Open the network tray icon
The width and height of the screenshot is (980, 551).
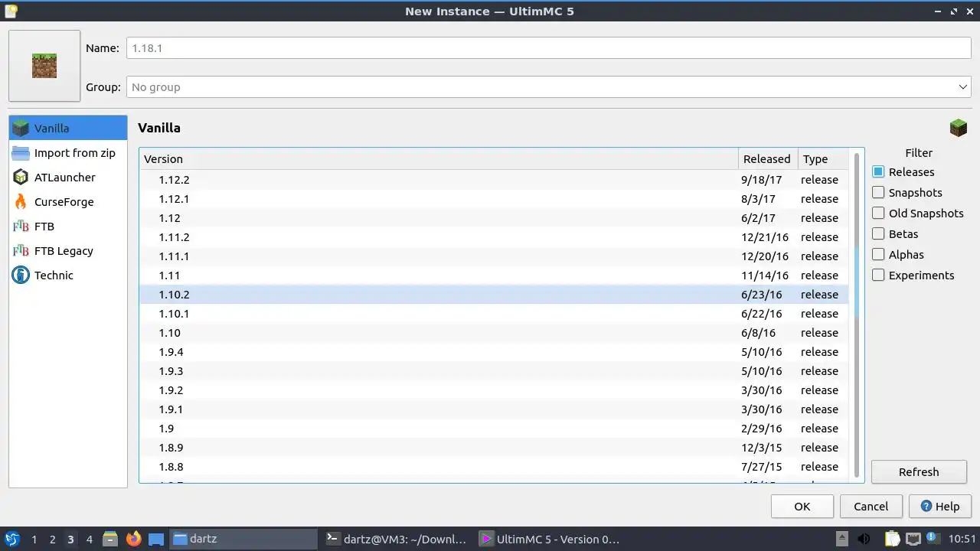pos(913,539)
